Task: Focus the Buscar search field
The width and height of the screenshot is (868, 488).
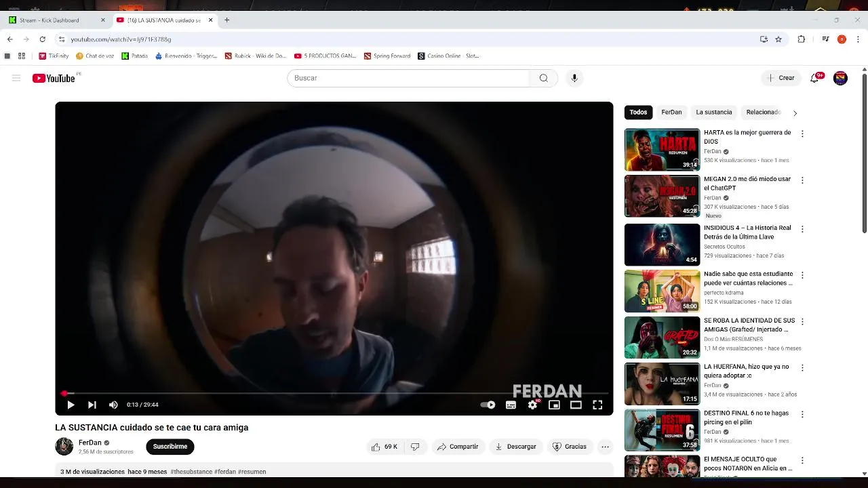Action: pyautogui.click(x=408, y=78)
